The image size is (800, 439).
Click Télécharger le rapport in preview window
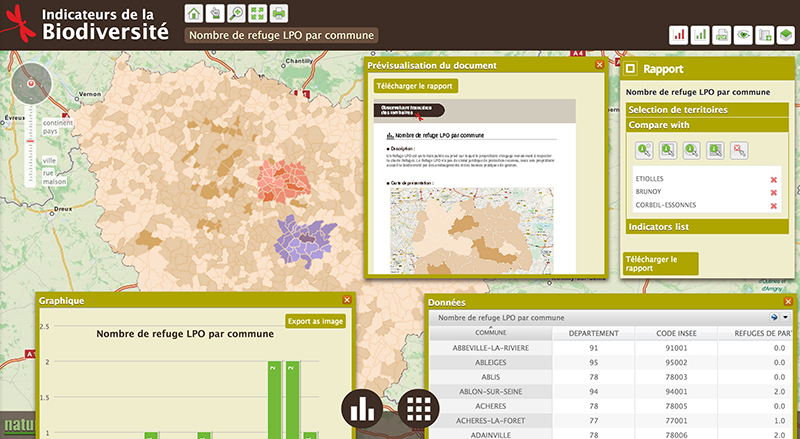point(415,86)
